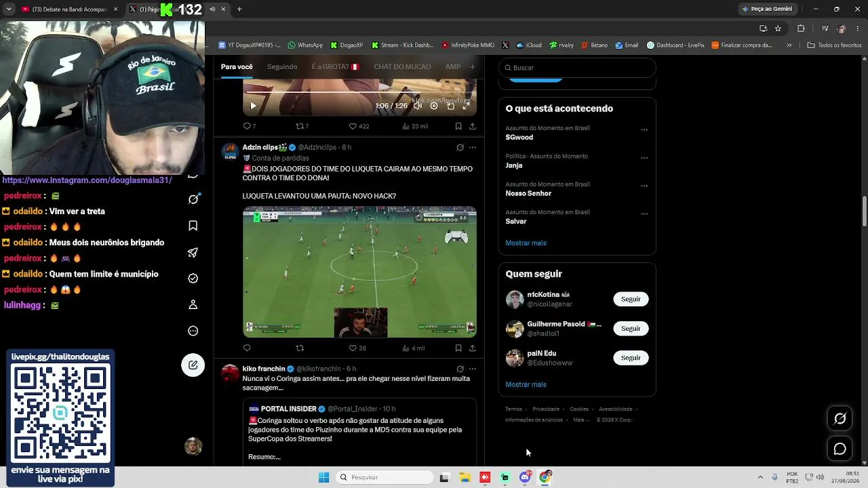
Task: Select the AMP timeline tab
Action: [x=453, y=66]
